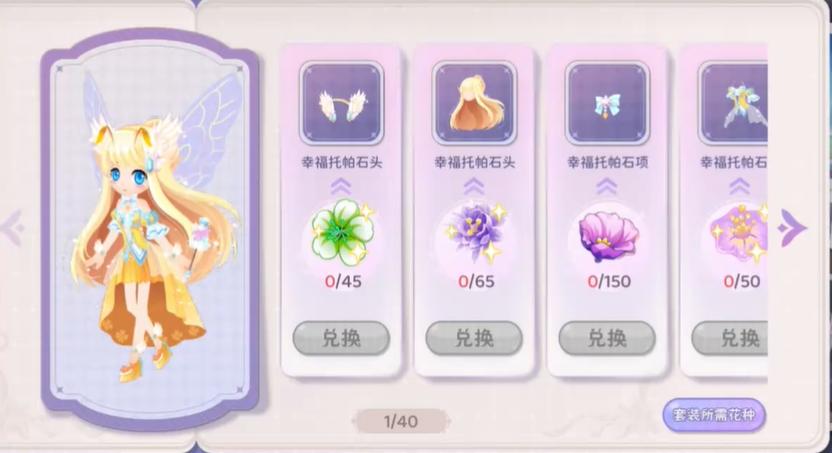Go to next page with right arrow

pyautogui.click(x=792, y=228)
